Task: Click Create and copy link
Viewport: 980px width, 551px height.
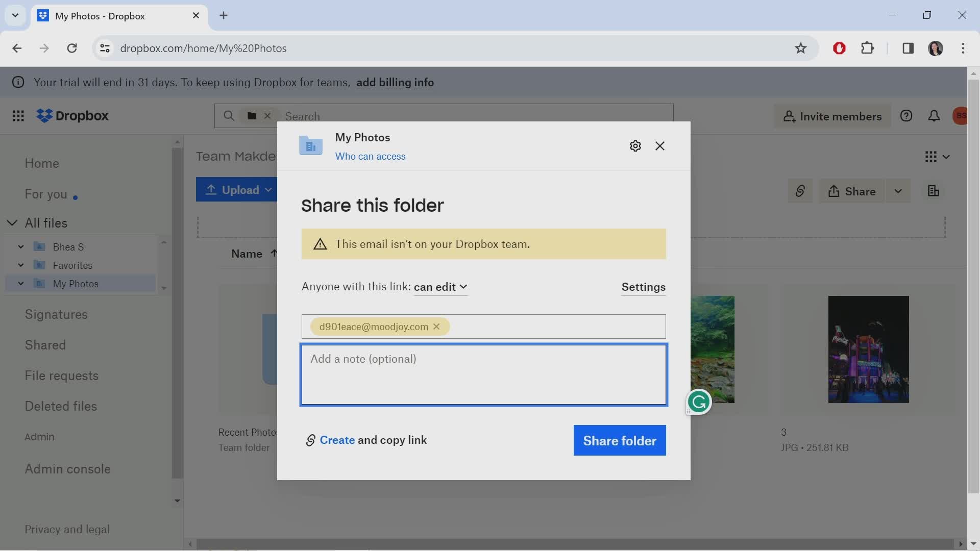Action: [x=366, y=440]
